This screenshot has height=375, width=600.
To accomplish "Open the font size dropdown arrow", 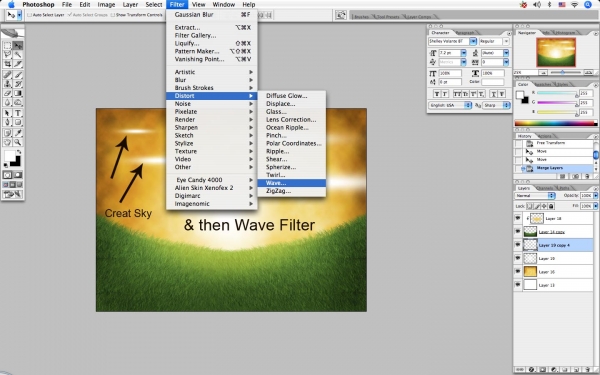I will point(463,53).
